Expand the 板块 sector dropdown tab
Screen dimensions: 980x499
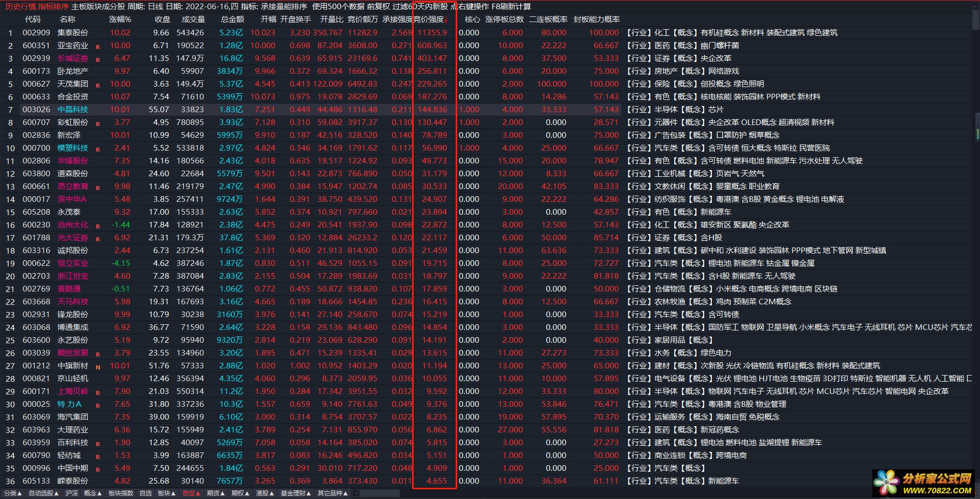coord(166,493)
